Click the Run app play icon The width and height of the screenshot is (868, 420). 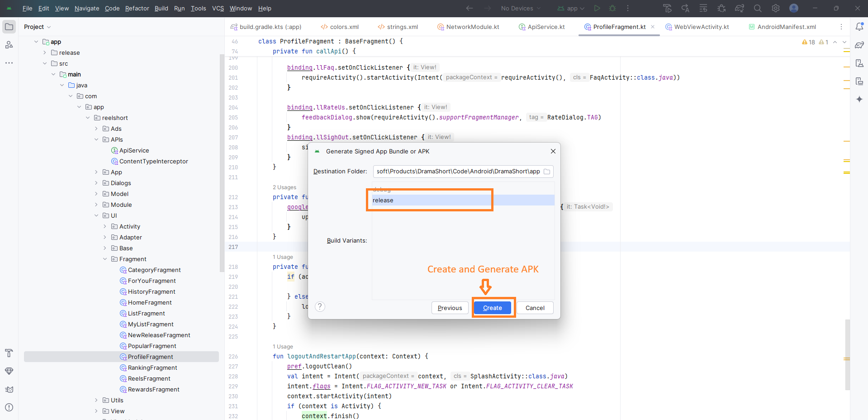pyautogui.click(x=597, y=8)
